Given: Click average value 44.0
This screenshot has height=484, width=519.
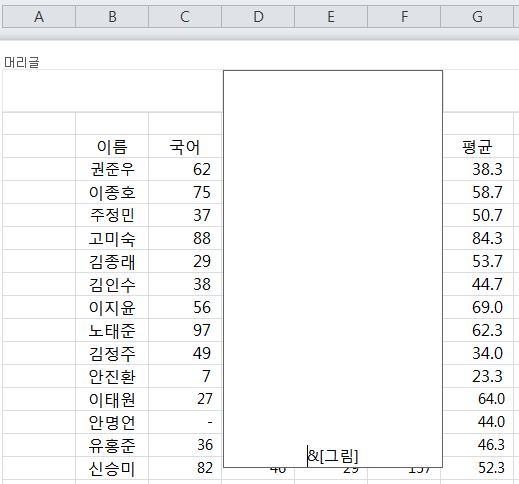Looking at the screenshot, I should pos(478,422).
